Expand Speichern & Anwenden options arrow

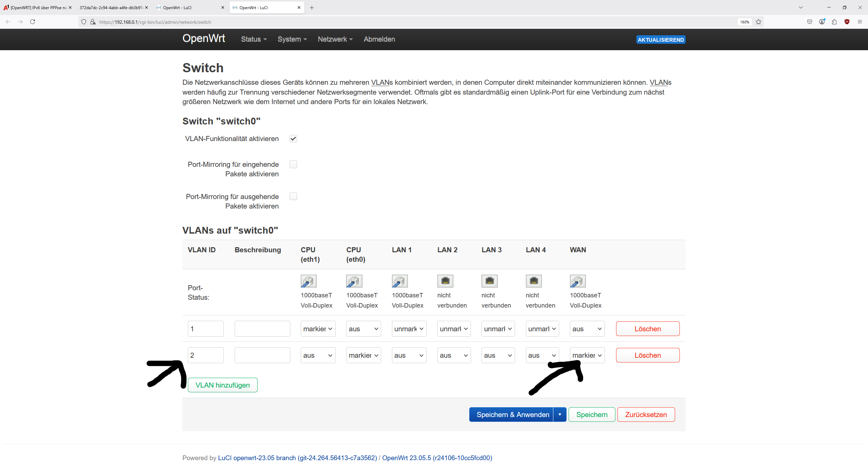tap(560, 414)
